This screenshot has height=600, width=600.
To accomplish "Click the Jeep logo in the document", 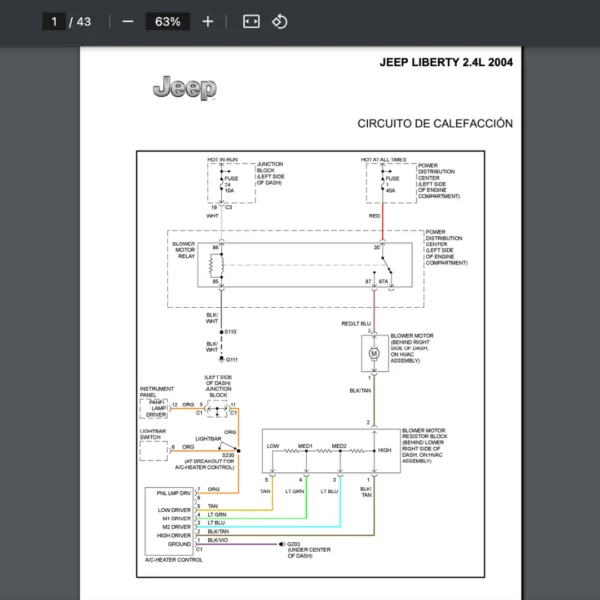I will pyautogui.click(x=184, y=88).
